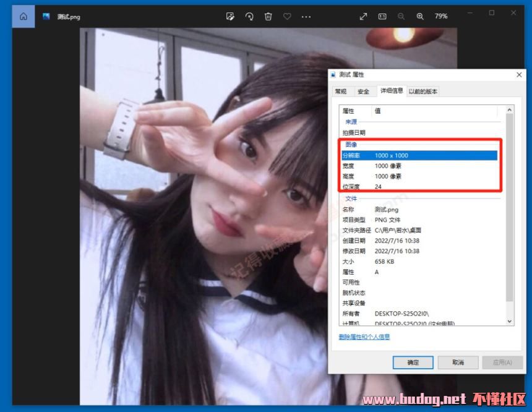Open the 以前的版本 tab
Viewport: 532px width, 412px height.
pos(423,92)
